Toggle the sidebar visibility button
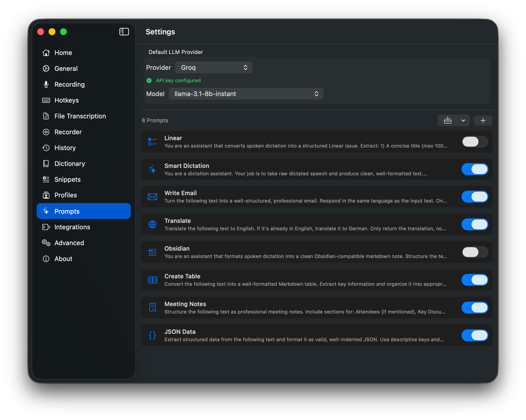526x420 pixels. point(124,32)
